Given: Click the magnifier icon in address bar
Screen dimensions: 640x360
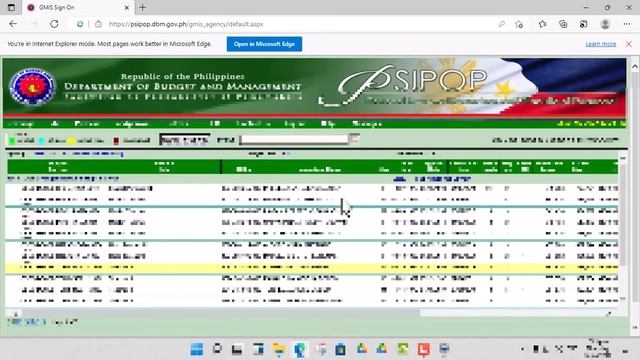Looking at the screenshot, I should [502, 24].
